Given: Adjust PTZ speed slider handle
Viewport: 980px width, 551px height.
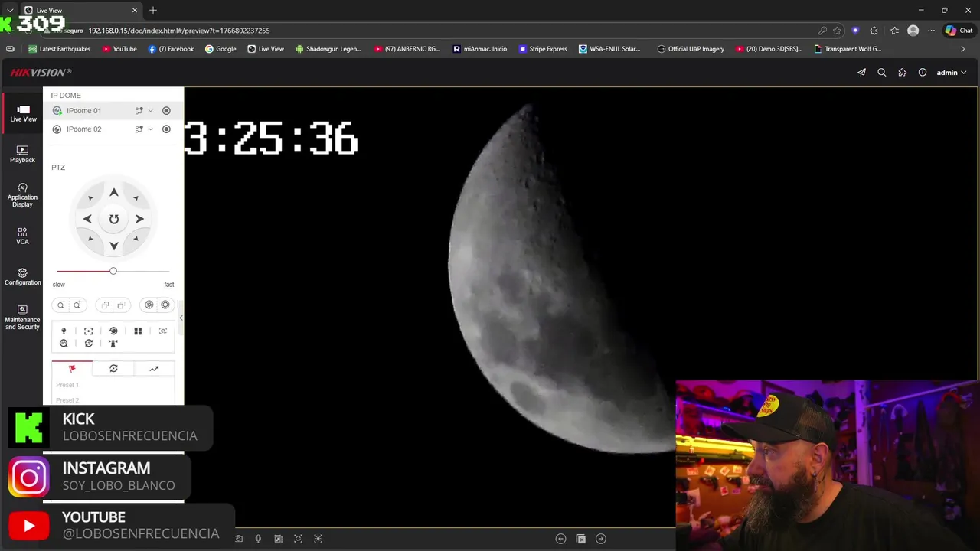Looking at the screenshot, I should 113,271.
